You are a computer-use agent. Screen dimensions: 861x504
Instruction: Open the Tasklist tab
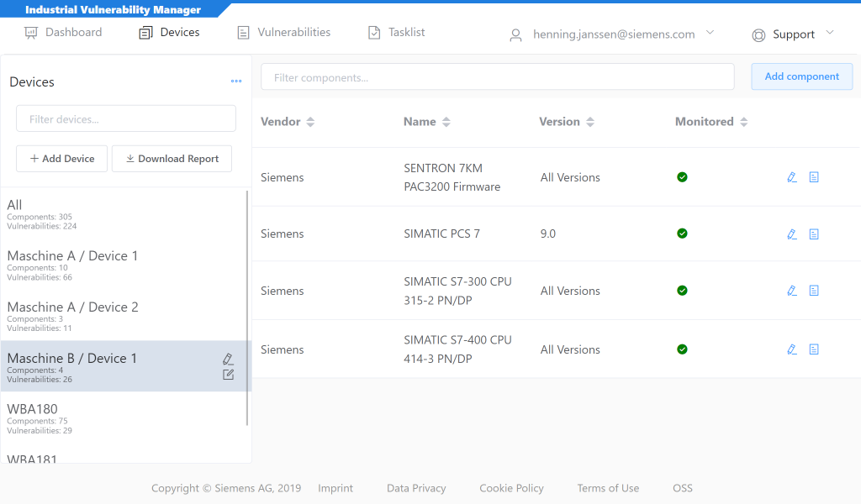(x=397, y=33)
